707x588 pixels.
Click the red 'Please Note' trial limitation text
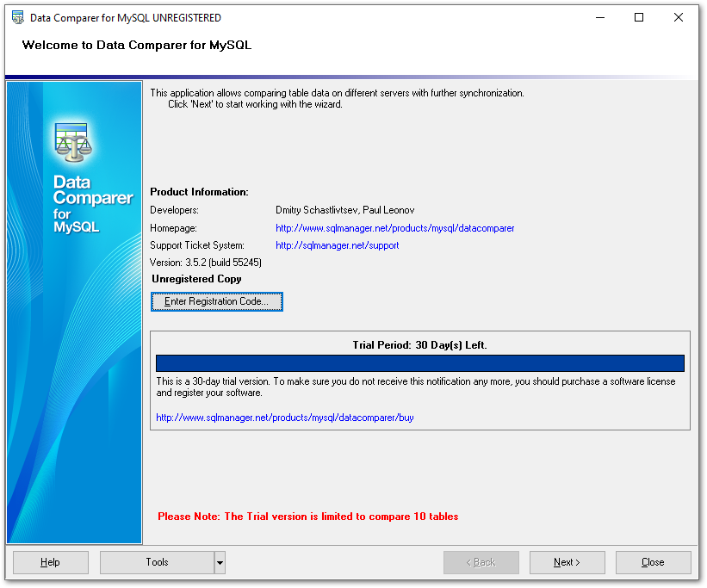pyautogui.click(x=308, y=517)
